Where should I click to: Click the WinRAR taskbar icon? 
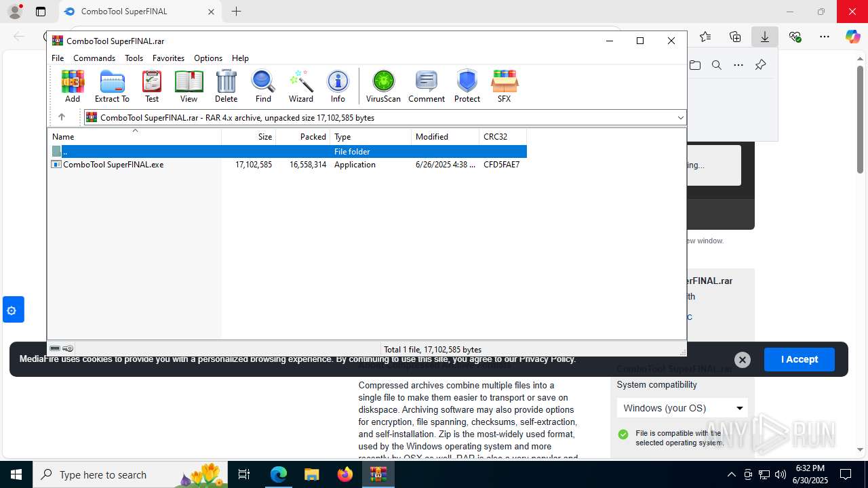[x=378, y=474]
